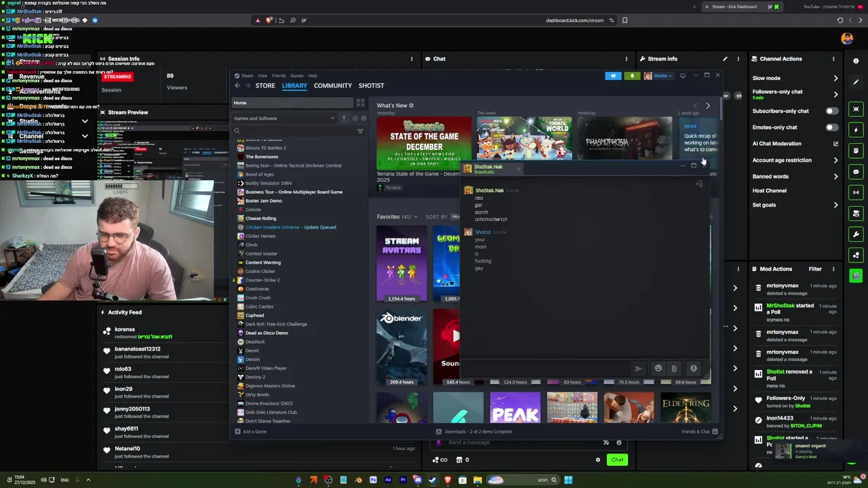
Task: Expand Account age restriction settings
Action: 835,160
